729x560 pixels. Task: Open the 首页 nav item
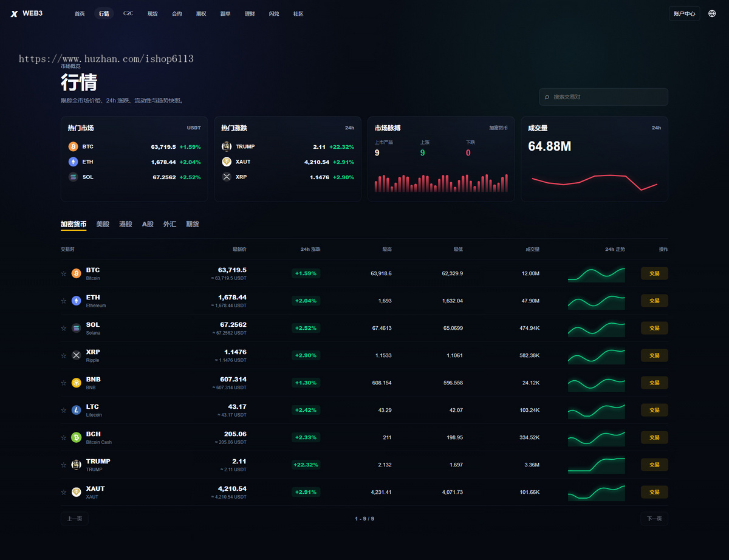click(x=80, y=13)
